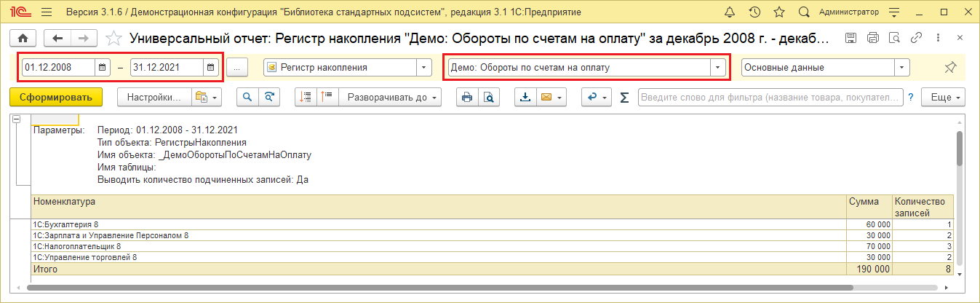Navigate back with the left arrow
Viewport: 980px width, 303px height.
pyautogui.click(x=57, y=38)
